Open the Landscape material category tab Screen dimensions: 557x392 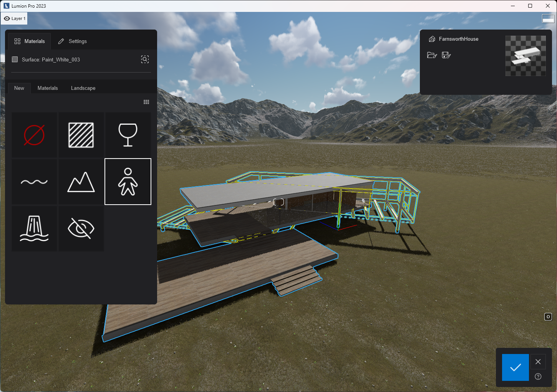tap(83, 88)
